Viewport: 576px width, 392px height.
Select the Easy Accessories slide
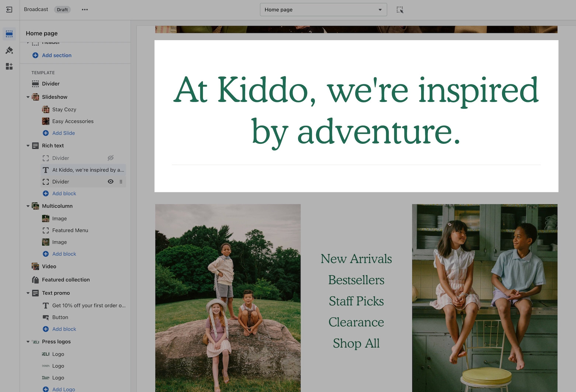73,121
